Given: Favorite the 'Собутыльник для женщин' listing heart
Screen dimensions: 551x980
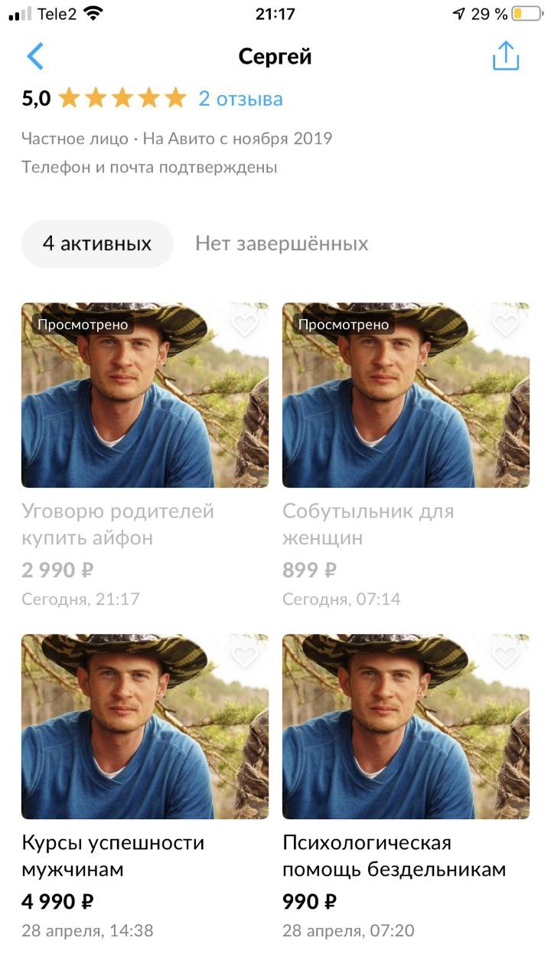Looking at the screenshot, I should [x=506, y=325].
